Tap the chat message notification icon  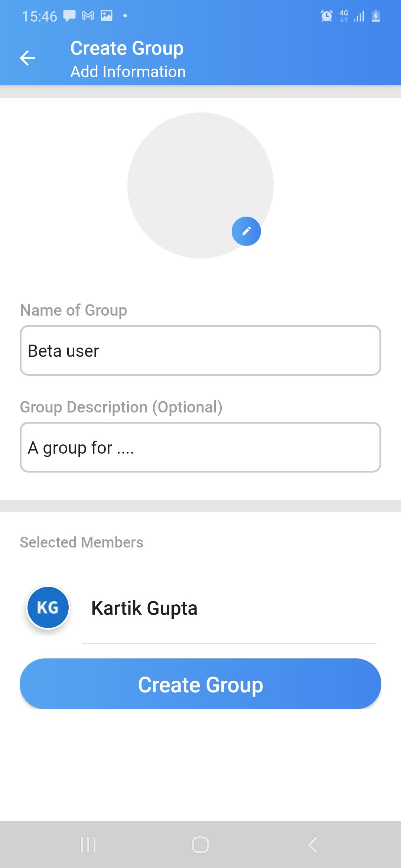69,16
